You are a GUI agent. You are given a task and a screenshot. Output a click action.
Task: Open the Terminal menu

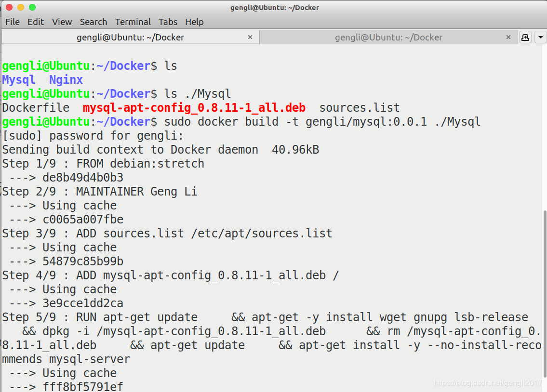point(133,22)
